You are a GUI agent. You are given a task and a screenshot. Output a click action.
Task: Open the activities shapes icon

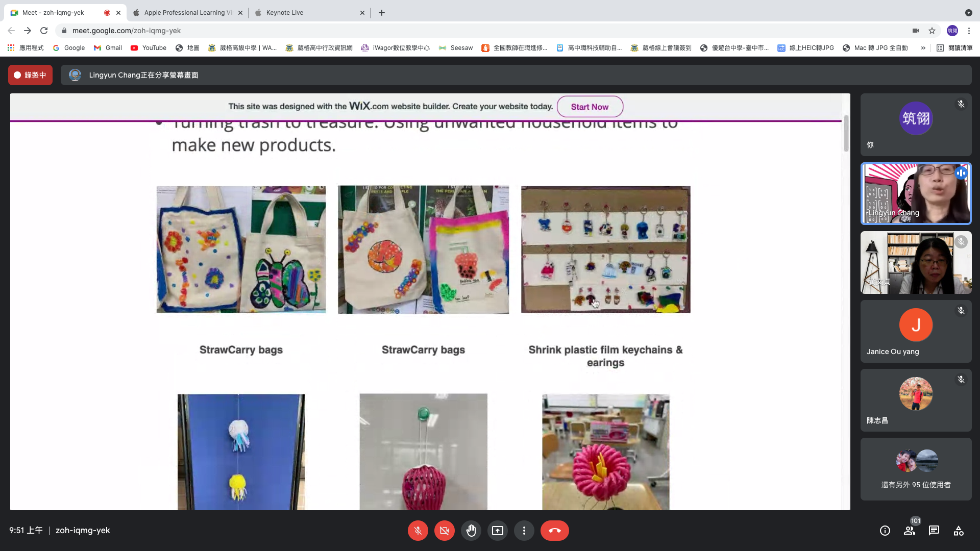(x=958, y=531)
